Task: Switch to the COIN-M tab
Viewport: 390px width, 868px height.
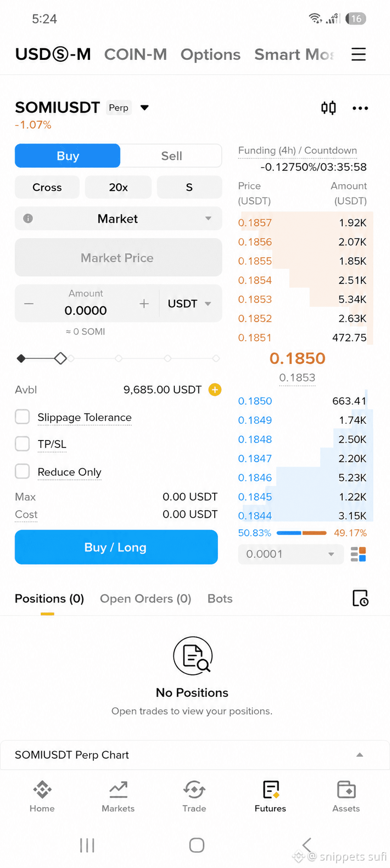Action: [135, 54]
